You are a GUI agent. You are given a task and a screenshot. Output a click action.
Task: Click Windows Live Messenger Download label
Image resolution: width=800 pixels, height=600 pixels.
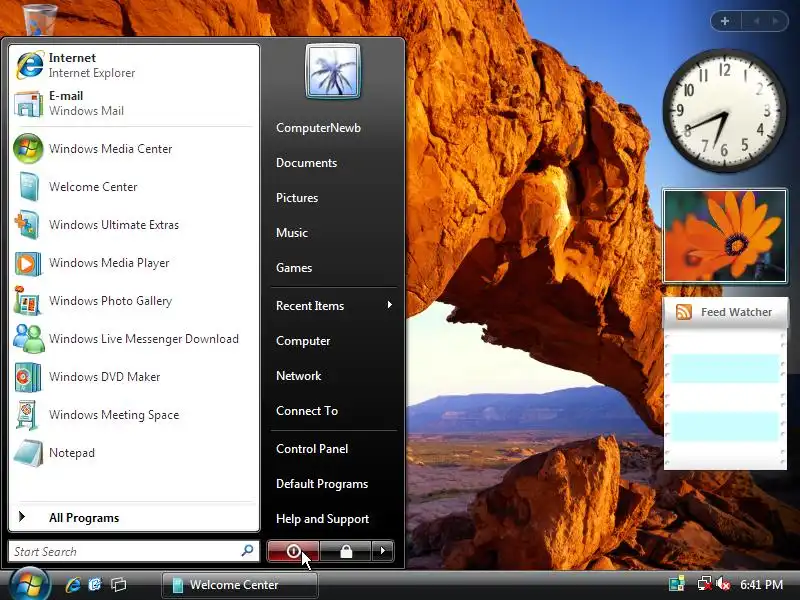coord(144,339)
